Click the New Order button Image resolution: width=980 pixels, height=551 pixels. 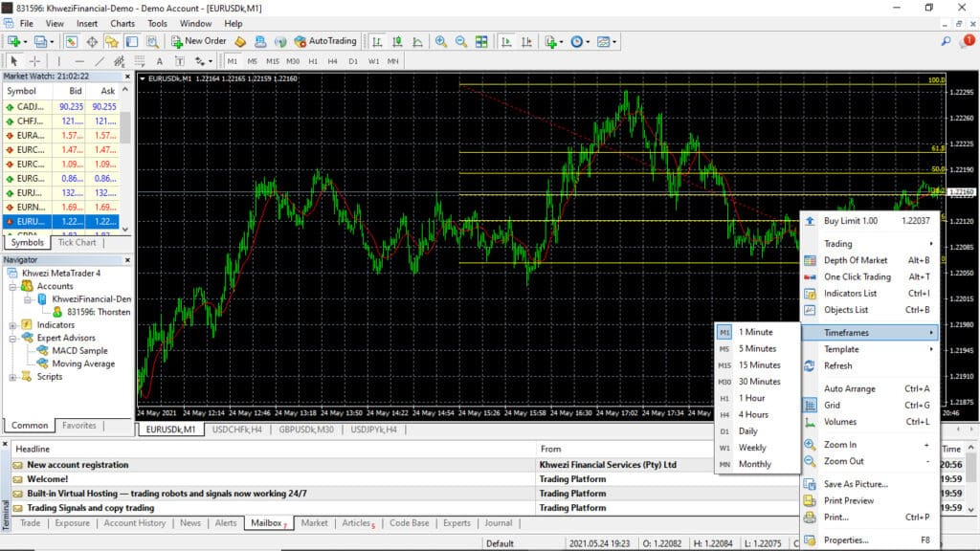[199, 41]
